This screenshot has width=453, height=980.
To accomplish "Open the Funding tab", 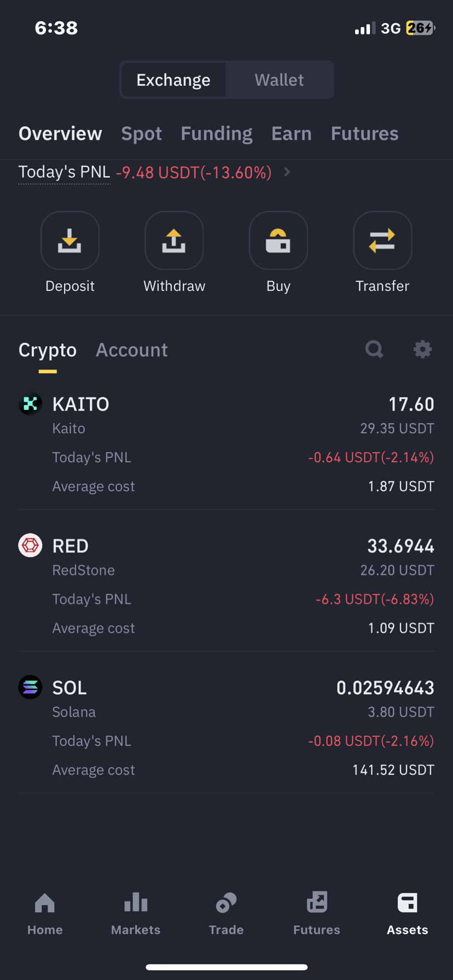I will (217, 133).
